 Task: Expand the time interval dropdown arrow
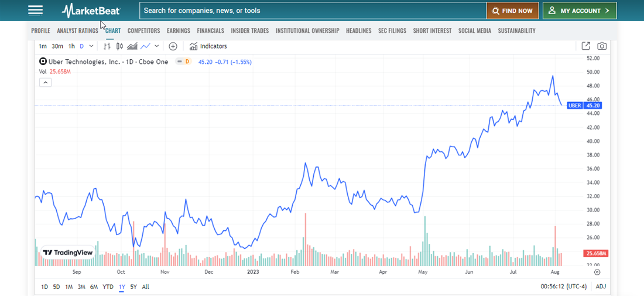[x=91, y=46]
